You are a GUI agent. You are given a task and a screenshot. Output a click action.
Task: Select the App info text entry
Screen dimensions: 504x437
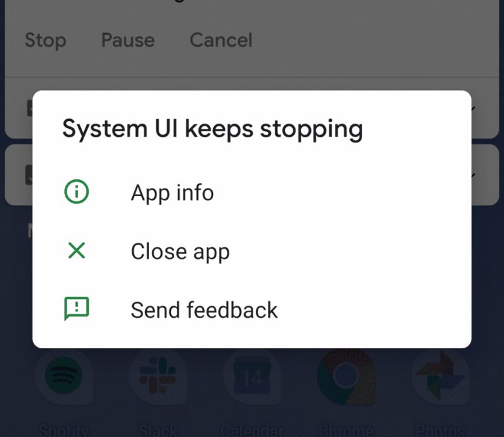172,193
